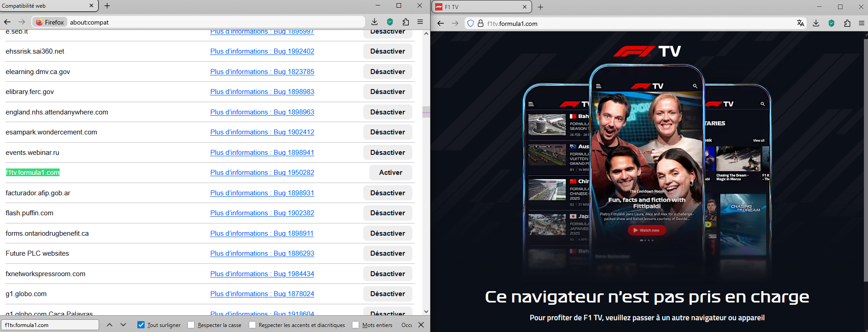This screenshot has width=868, height=332.
Task: Jump to the next find match
Action: pos(123,325)
